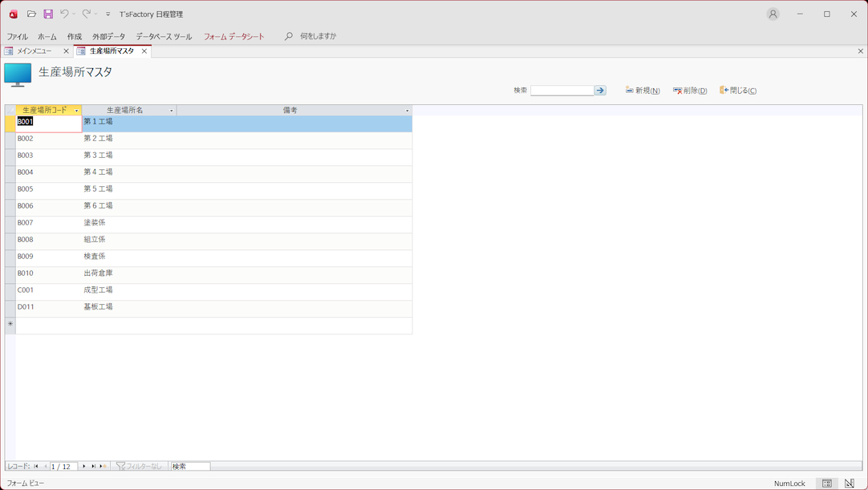Advance to the next record arrow
The height and width of the screenshot is (490, 868).
(x=84, y=466)
